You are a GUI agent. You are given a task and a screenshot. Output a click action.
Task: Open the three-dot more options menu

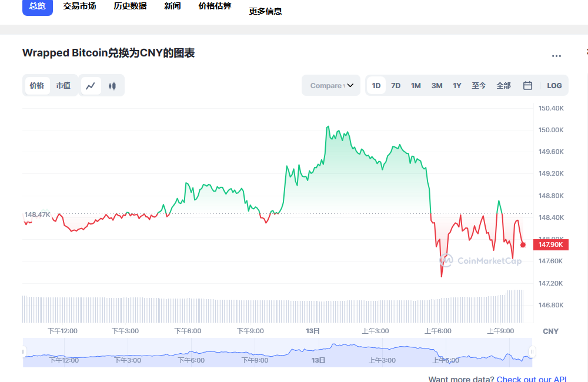coord(556,56)
